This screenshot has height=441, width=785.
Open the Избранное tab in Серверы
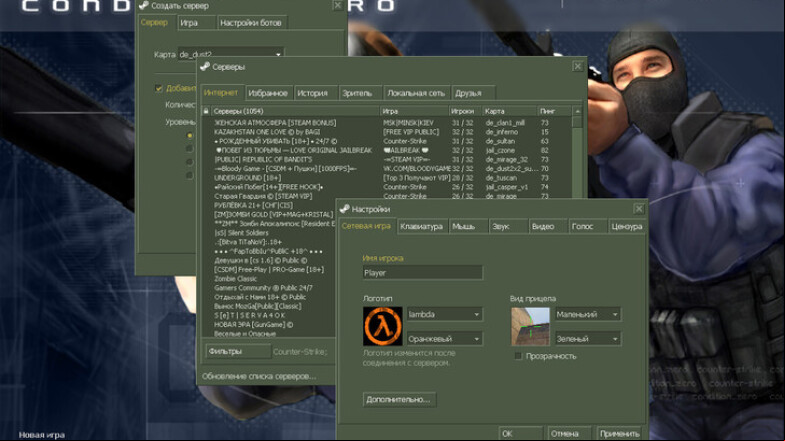pos(268,93)
